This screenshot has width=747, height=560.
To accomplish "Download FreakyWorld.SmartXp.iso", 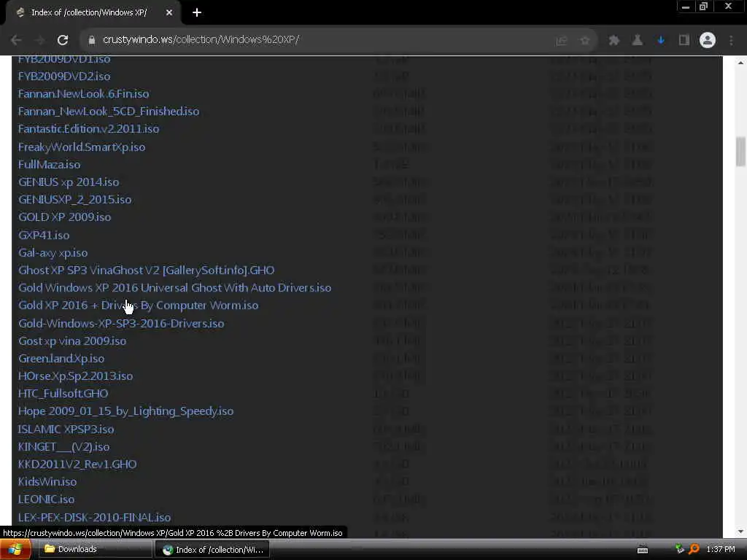I will tap(82, 147).
